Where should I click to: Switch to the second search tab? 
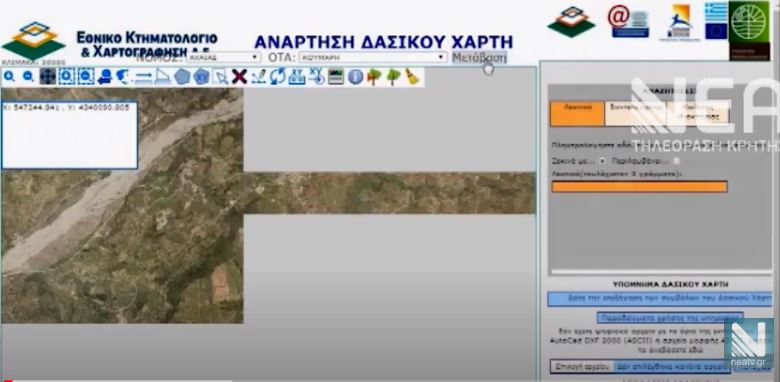point(635,114)
